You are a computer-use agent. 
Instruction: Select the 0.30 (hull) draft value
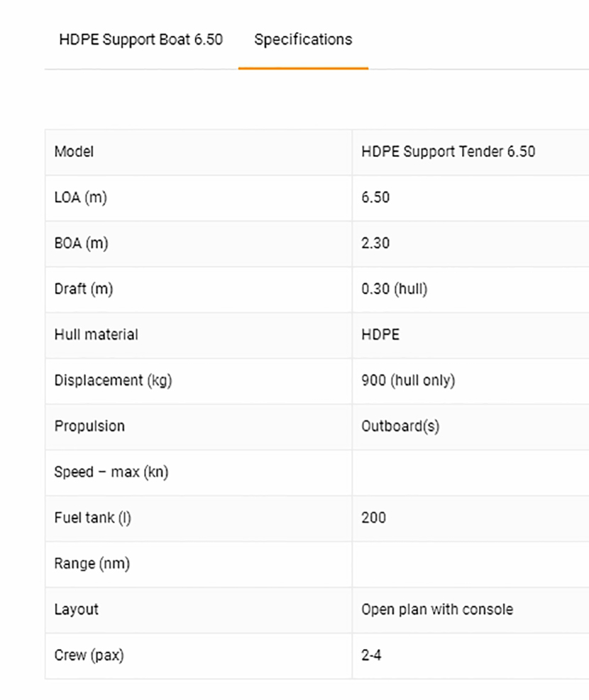tap(394, 289)
